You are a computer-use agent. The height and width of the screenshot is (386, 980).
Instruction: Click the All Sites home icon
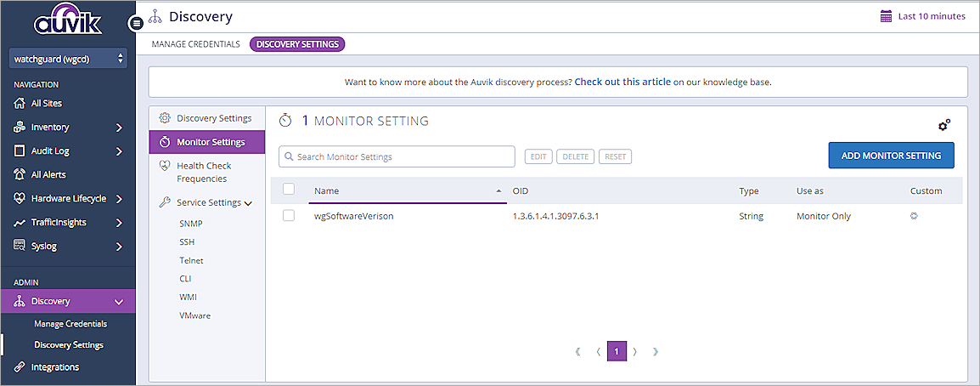pyautogui.click(x=19, y=103)
